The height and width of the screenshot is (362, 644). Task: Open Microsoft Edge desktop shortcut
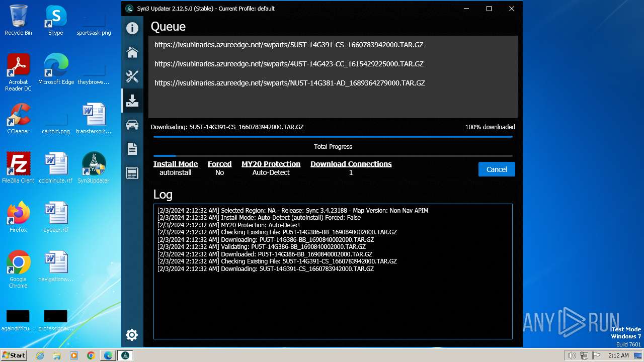(56, 70)
